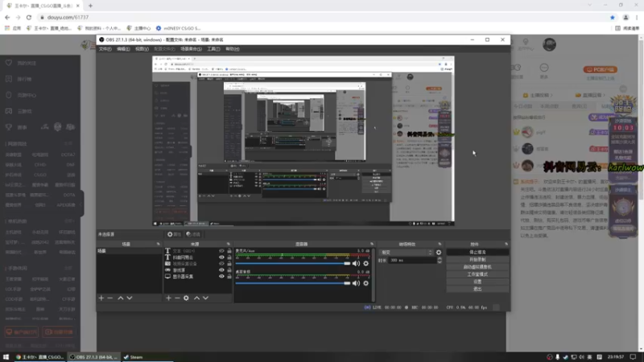Viewport: 644px width, 362px height.
Task: Toggle lock on 抖音网易云 source
Action: click(229, 257)
